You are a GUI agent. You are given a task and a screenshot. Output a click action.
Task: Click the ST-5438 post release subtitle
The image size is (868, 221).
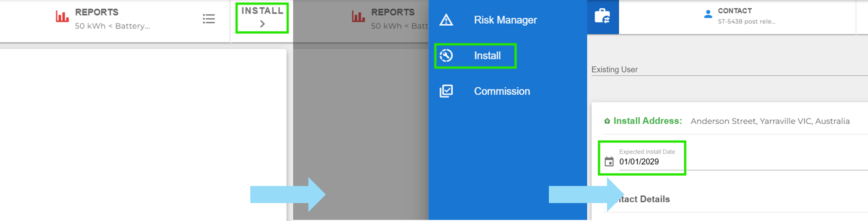click(746, 21)
